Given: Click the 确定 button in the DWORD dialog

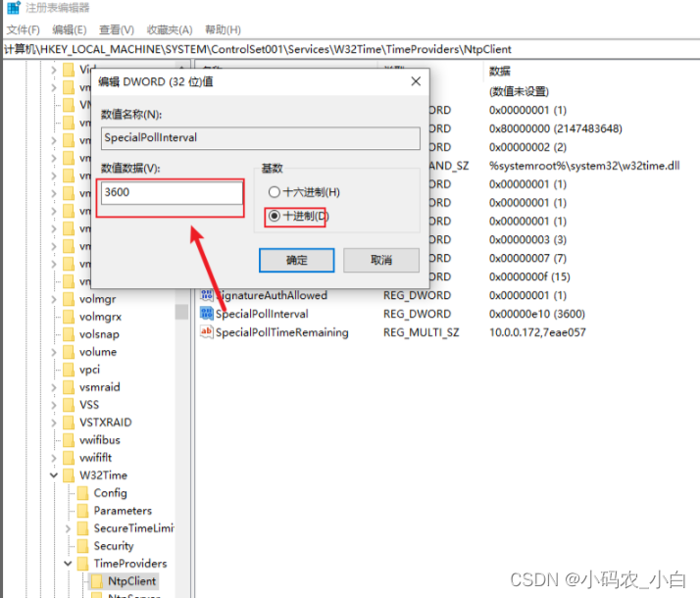Looking at the screenshot, I should 296,260.
